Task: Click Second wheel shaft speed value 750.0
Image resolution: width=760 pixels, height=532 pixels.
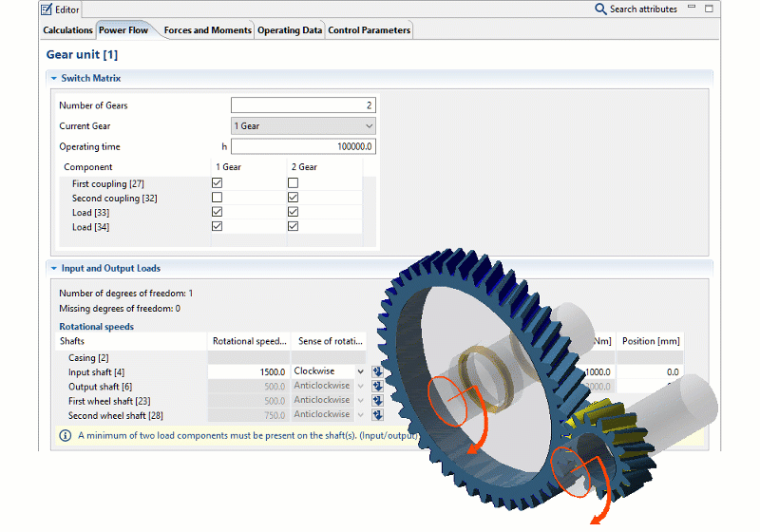Action: click(x=249, y=415)
